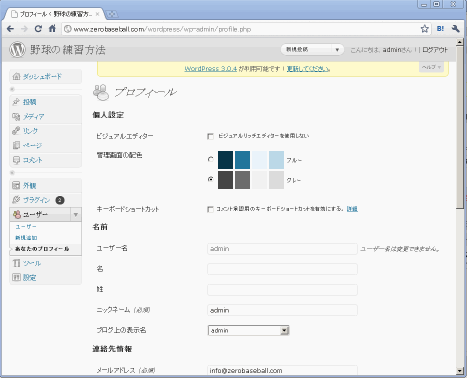
Task: Click the browser Back arrow
Action: pyautogui.click(x=10, y=29)
